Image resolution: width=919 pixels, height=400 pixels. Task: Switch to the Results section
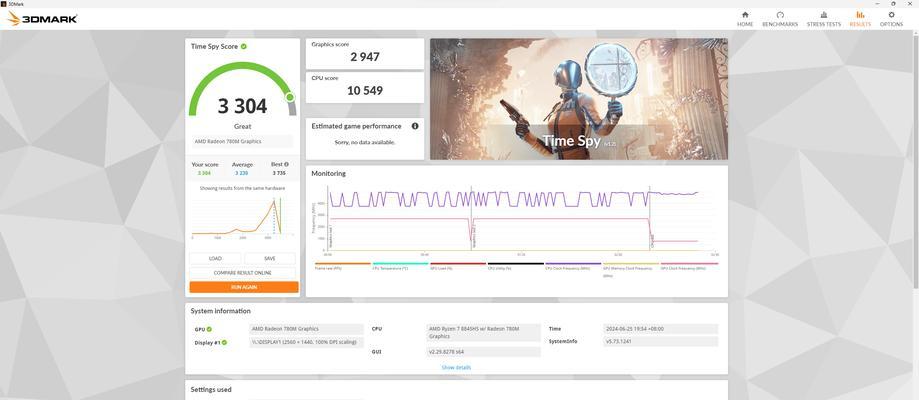[x=860, y=19]
